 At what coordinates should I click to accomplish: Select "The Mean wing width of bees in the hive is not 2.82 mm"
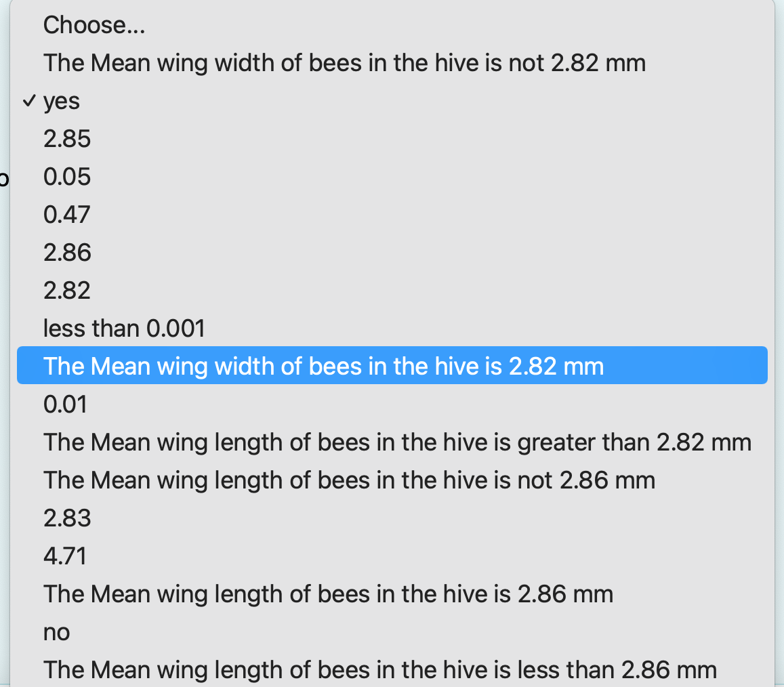point(344,62)
